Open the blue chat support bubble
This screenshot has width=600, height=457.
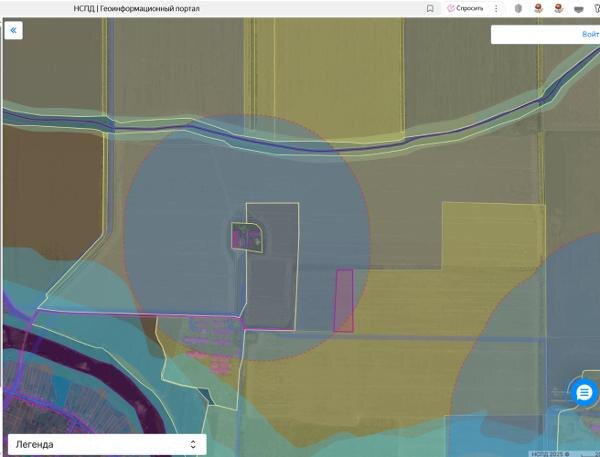[584, 393]
